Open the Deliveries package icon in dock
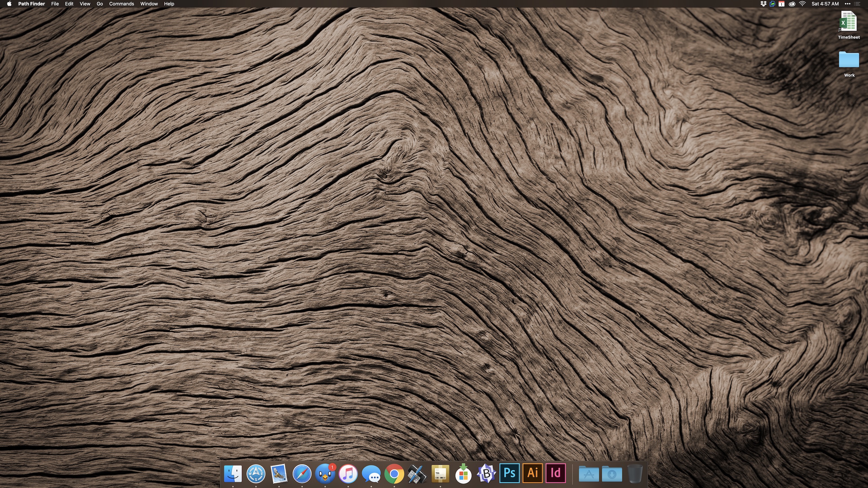Image resolution: width=868 pixels, height=488 pixels. [440, 474]
